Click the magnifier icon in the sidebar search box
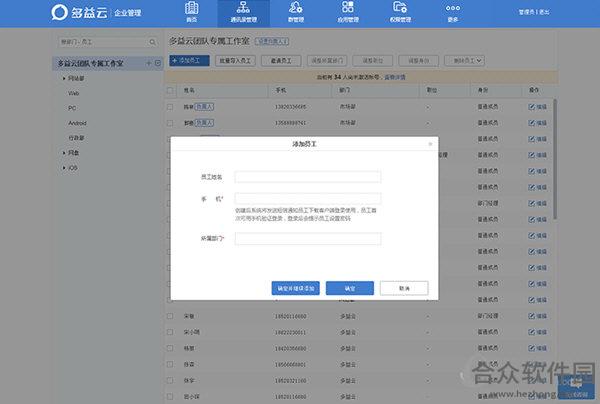 pyautogui.click(x=152, y=42)
